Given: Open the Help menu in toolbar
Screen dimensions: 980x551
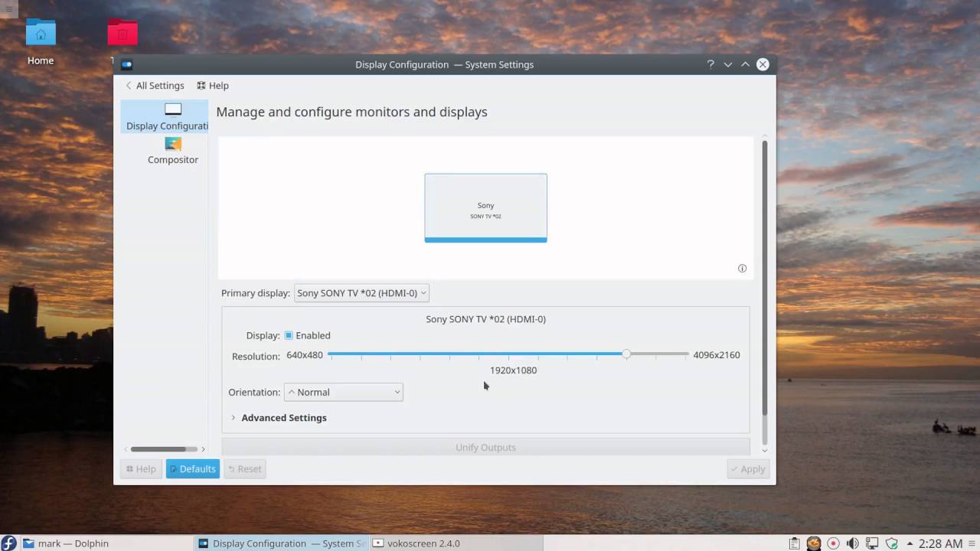Looking at the screenshot, I should click(x=213, y=86).
